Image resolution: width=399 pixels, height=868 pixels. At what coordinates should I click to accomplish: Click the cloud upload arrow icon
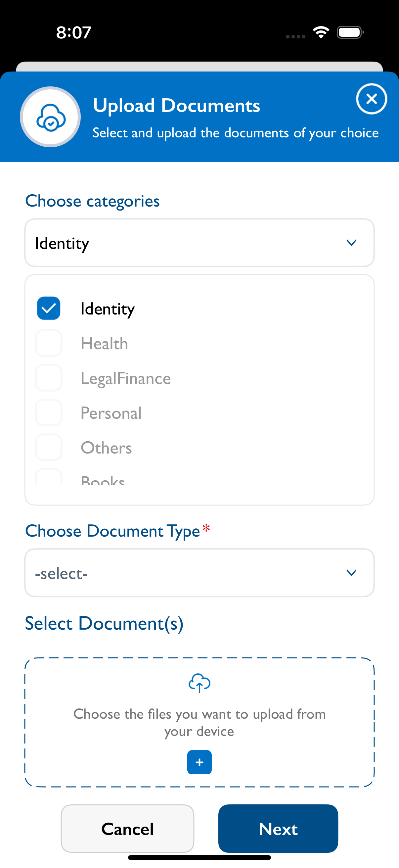pyautogui.click(x=199, y=683)
